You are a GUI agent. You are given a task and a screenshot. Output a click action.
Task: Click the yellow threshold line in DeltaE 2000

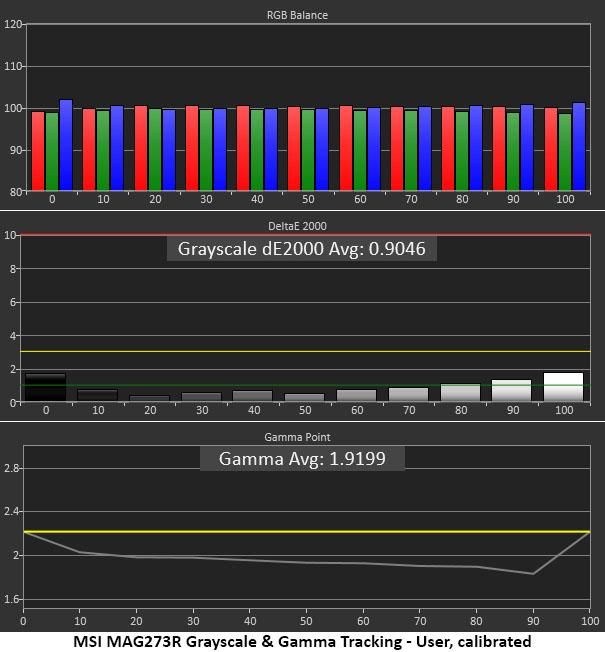[x=305, y=352]
